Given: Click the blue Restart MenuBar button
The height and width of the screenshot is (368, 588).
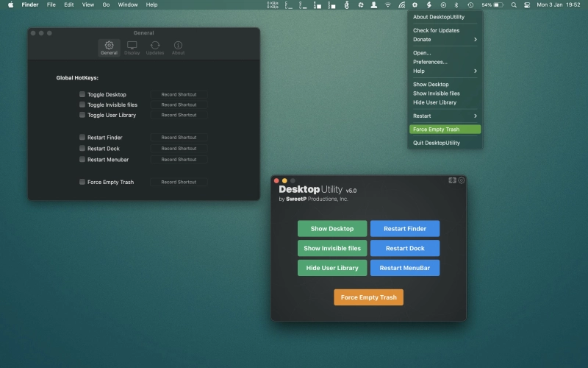Looking at the screenshot, I should click(405, 268).
